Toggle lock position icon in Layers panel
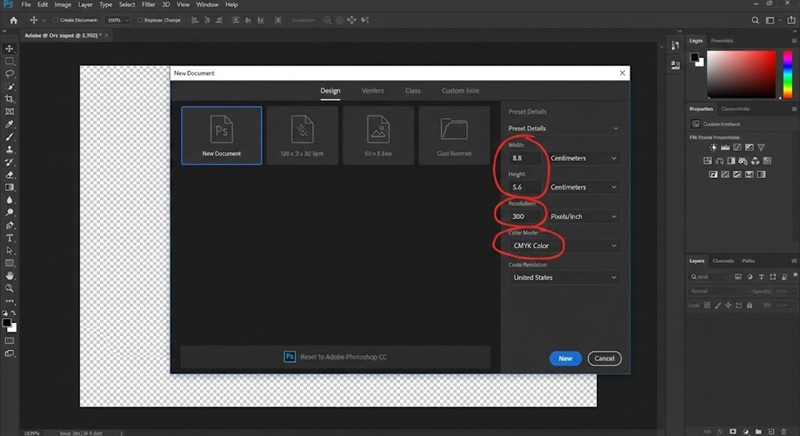This screenshot has height=436, width=800. tap(728, 305)
